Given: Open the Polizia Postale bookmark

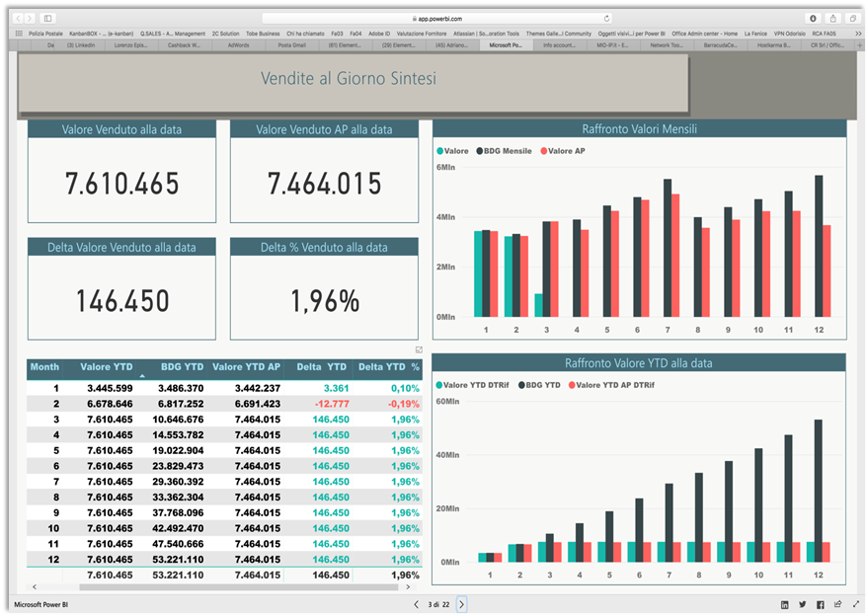Looking at the screenshot, I should (46, 34).
